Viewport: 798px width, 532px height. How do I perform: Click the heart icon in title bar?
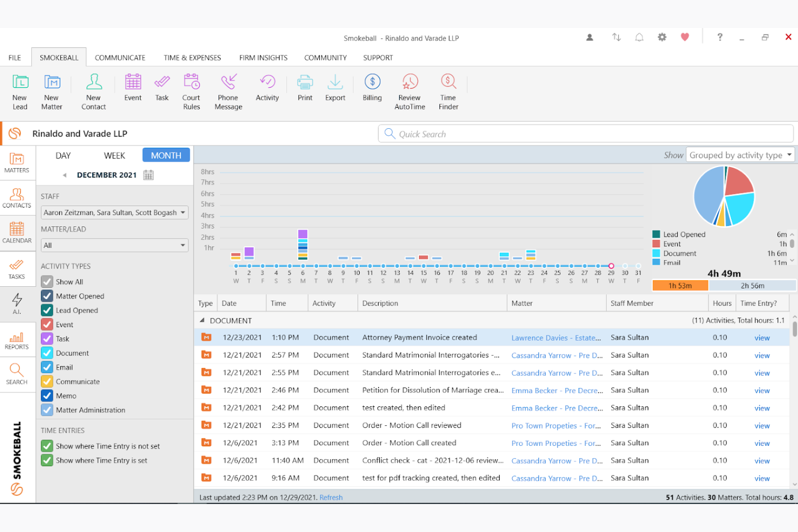(x=685, y=37)
